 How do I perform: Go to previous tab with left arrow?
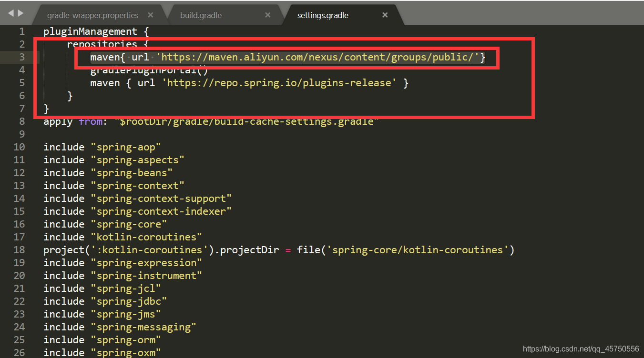pyautogui.click(x=11, y=13)
